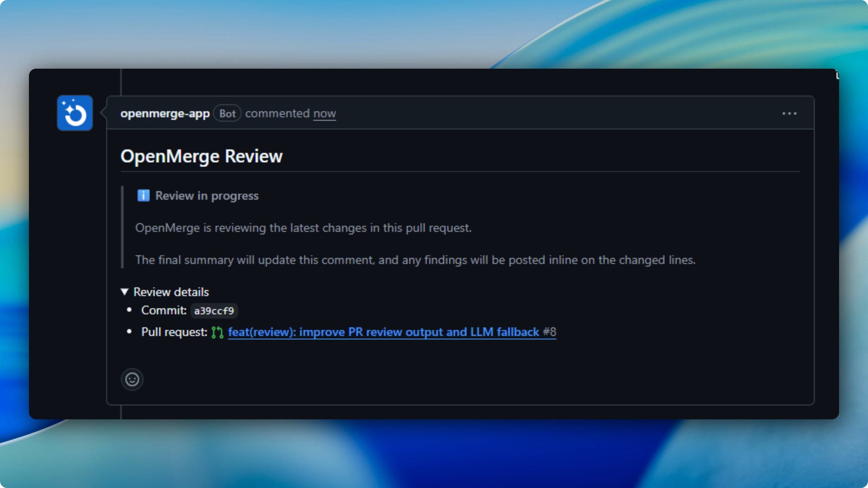Click the word 'commented' in the header
This screenshot has height=488, width=868.
pos(277,114)
